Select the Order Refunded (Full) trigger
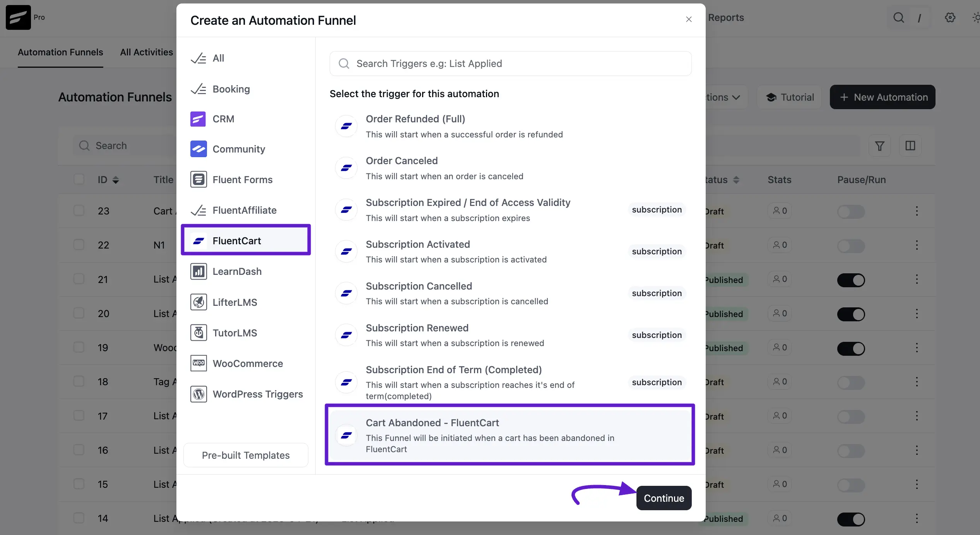Image resolution: width=980 pixels, height=535 pixels. pyautogui.click(x=510, y=126)
